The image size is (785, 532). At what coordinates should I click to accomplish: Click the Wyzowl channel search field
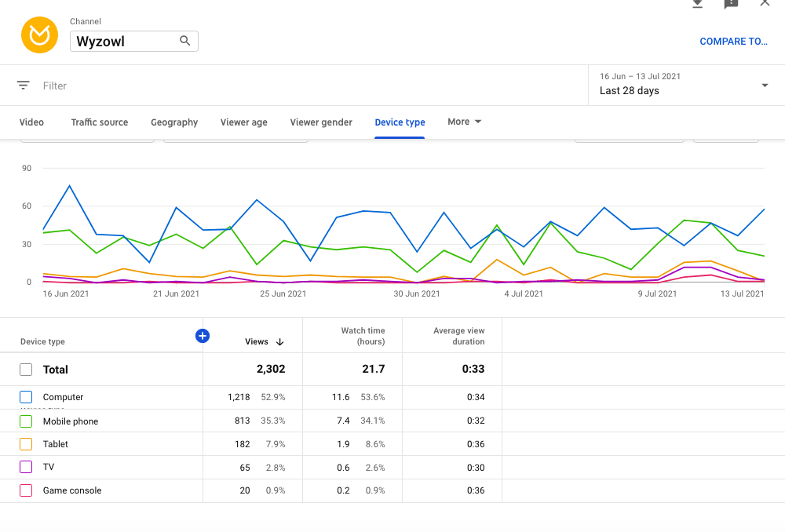[134, 41]
